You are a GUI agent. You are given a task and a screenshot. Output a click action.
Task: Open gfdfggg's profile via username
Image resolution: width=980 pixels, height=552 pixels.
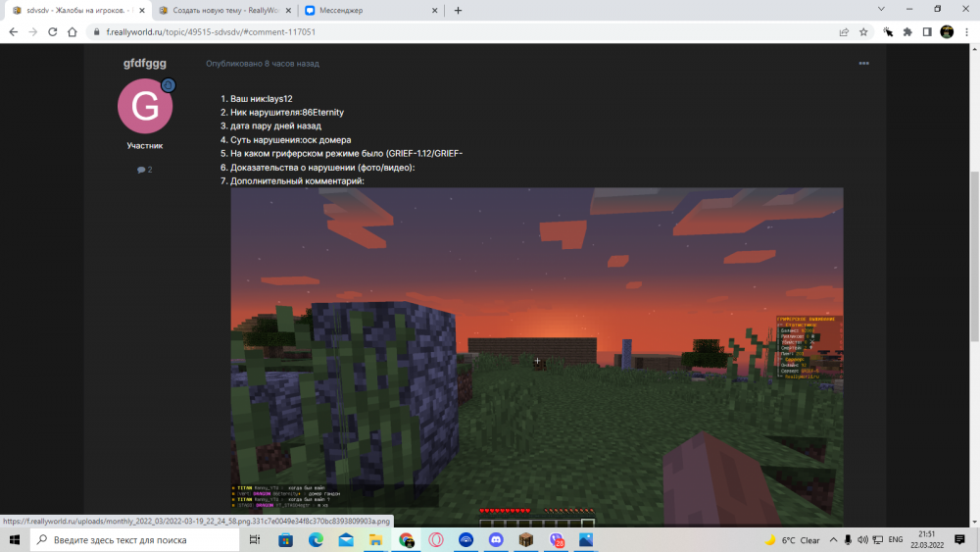pos(144,63)
